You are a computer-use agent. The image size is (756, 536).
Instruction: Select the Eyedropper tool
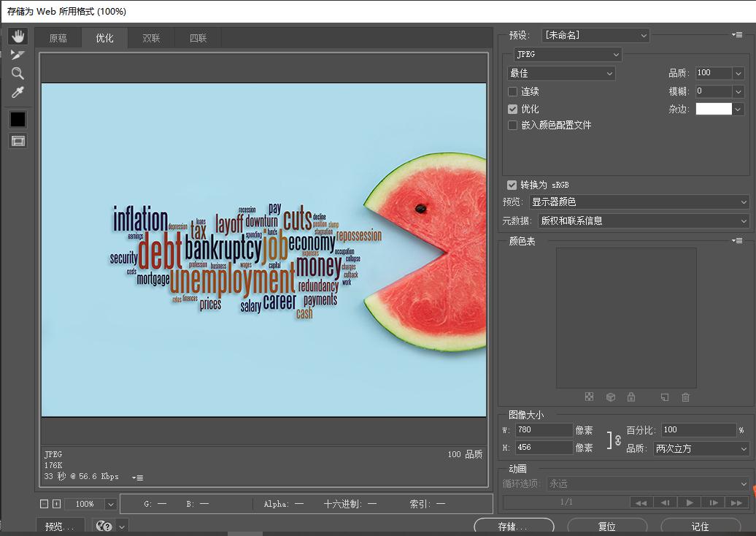click(x=18, y=93)
